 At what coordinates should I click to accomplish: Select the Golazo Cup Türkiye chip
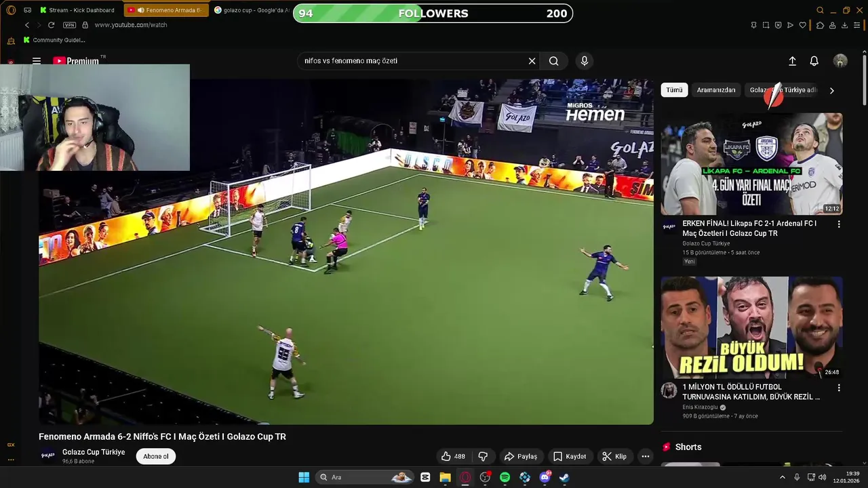pos(783,90)
